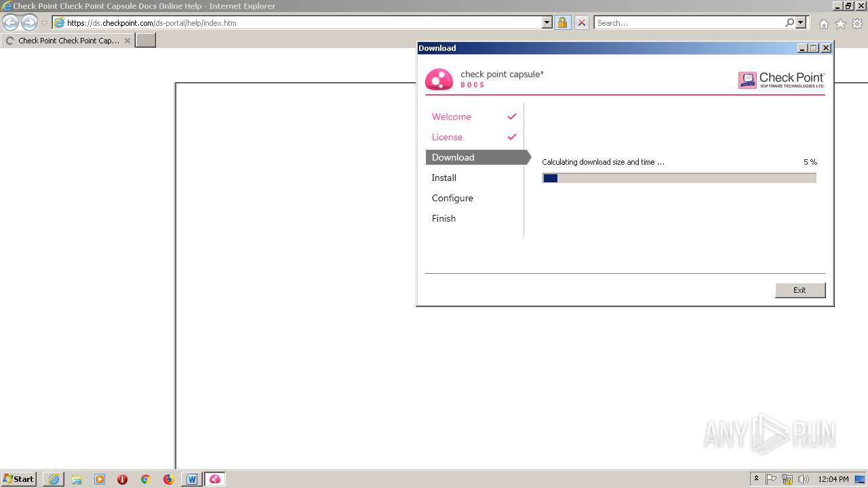Open the media player taskbar icon
Image resolution: width=868 pixels, height=488 pixels.
pos(100,479)
